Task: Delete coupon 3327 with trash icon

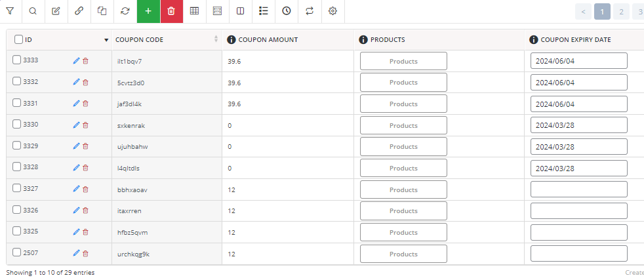Action: 85,190
